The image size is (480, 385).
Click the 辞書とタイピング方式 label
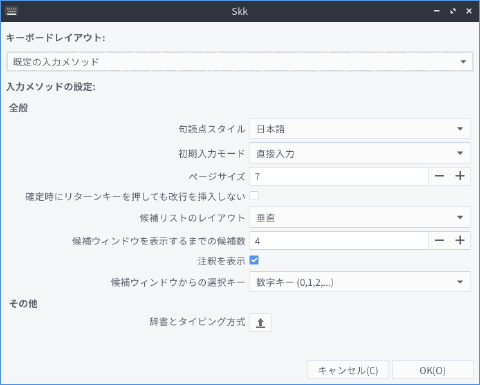coord(197,322)
